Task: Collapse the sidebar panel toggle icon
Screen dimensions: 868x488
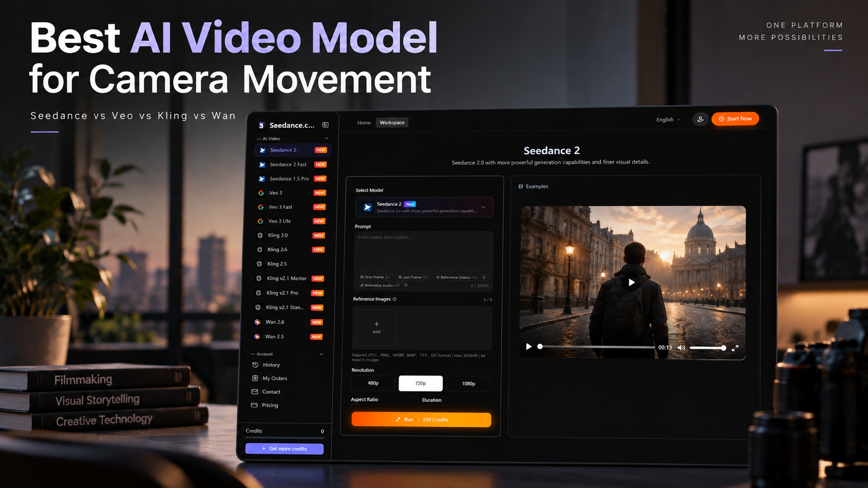Action: click(x=325, y=125)
